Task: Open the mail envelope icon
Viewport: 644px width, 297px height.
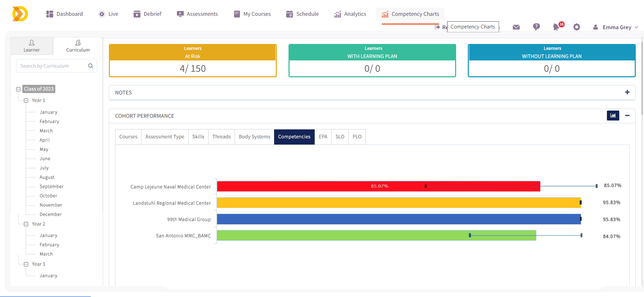Action: [x=516, y=27]
